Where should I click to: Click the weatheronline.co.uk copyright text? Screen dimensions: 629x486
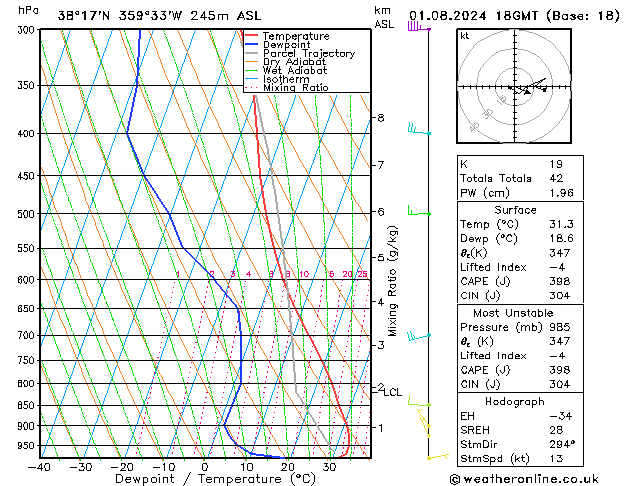coord(523,479)
